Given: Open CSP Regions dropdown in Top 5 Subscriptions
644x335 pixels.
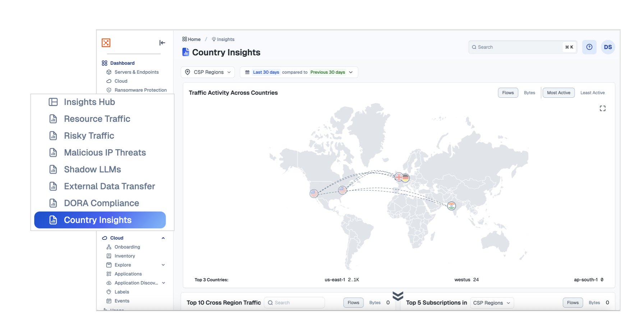Looking at the screenshot, I should click(x=492, y=303).
